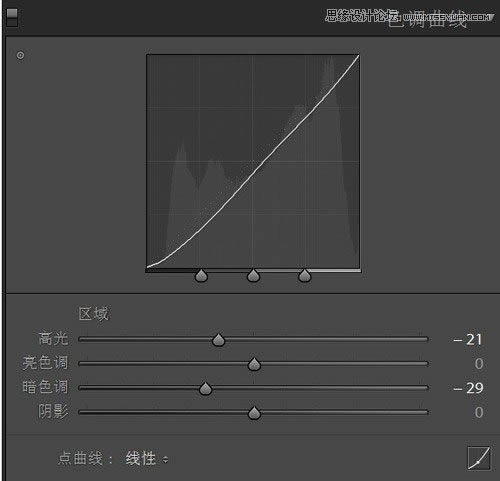Screen dimensions: 500x481
Task: Click the right highlight split marker under curve
Action: 305,276
